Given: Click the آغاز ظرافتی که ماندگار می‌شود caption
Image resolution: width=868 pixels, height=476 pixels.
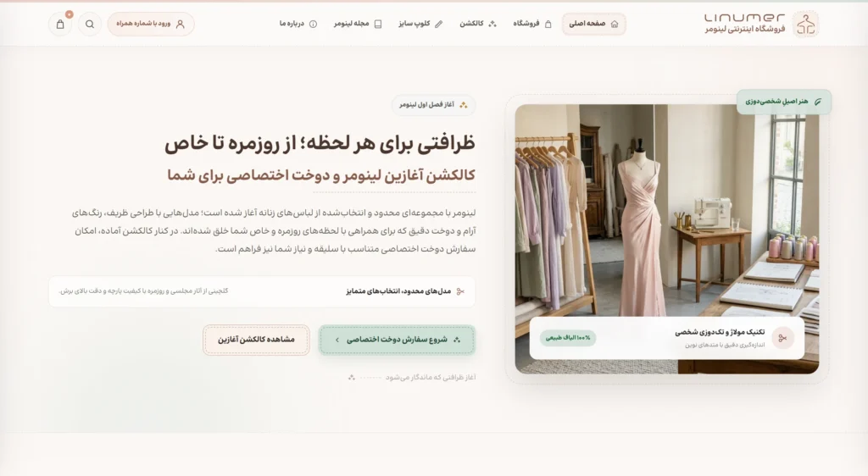Looking at the screenshot, I should [x=430, y=378].
